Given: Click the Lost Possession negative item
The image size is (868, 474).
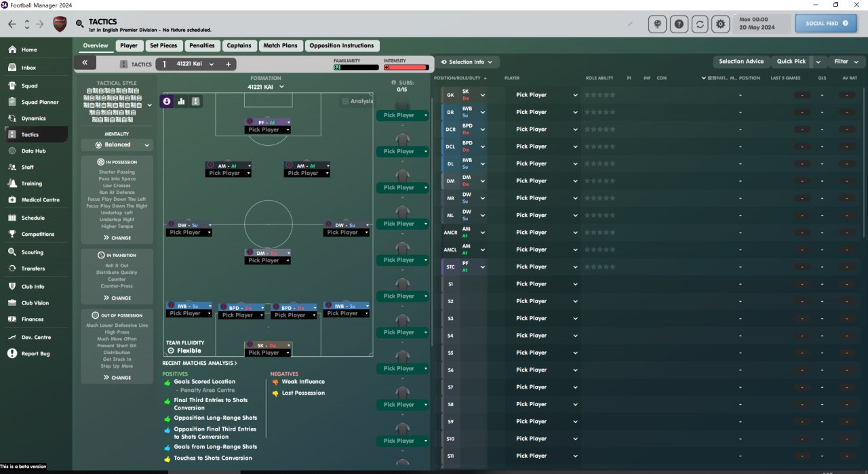Looking at the screenshot, I should [298, 393].
